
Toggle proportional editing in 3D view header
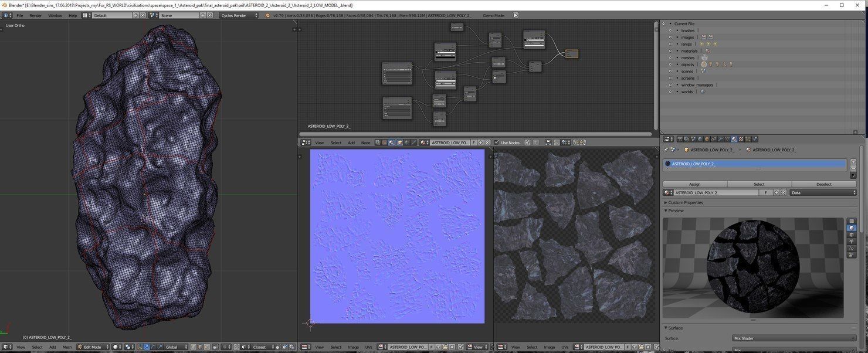click(x=226, y=347)
